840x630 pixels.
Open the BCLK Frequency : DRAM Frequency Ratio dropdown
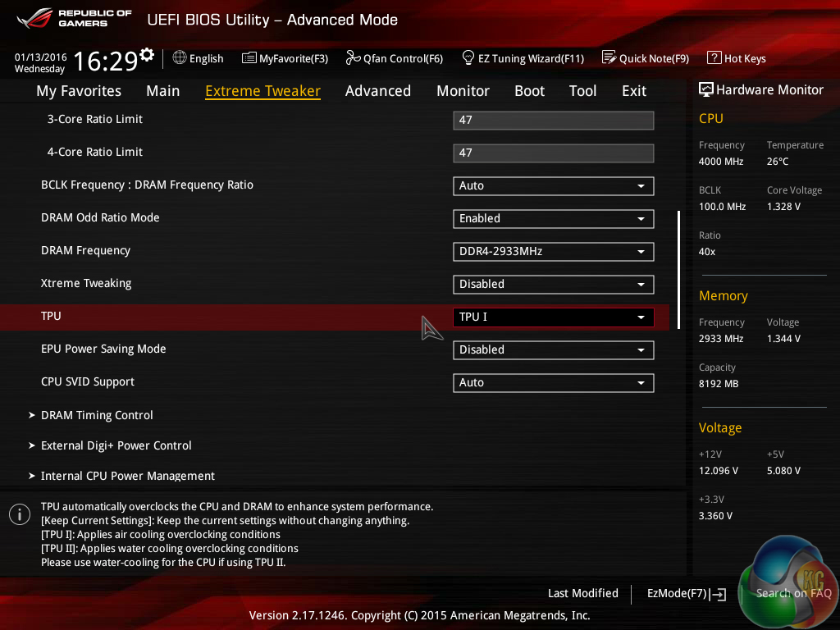[554, 186]
